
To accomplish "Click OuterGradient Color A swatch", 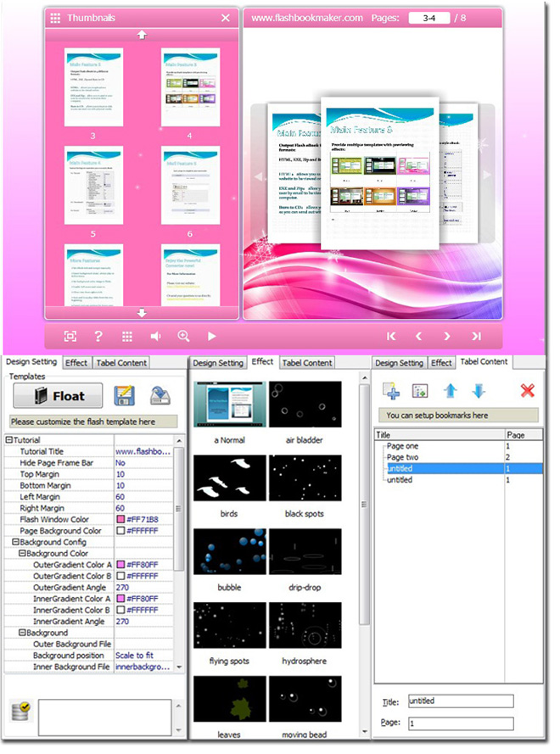I will pyautogui.click(x=120, y=565).
